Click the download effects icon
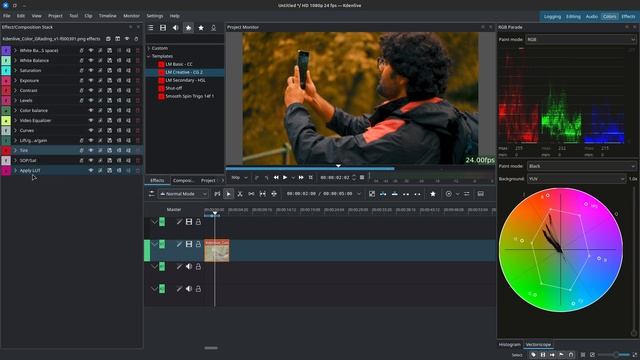Viewport: 640px width, 360px height. point(213,28)
